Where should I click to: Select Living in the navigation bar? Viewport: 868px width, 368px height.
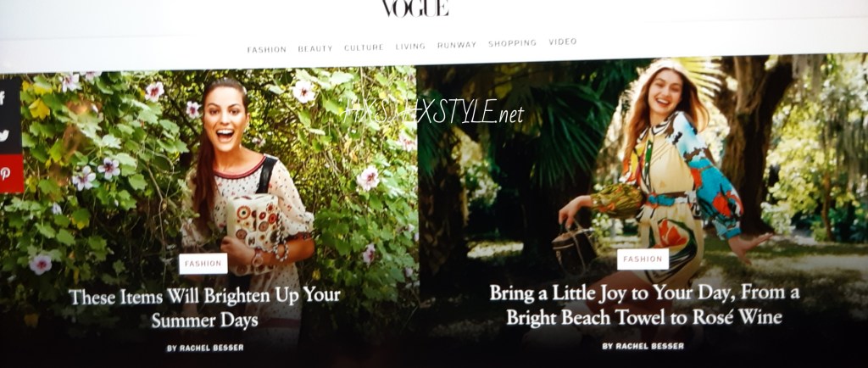[410, 47]
